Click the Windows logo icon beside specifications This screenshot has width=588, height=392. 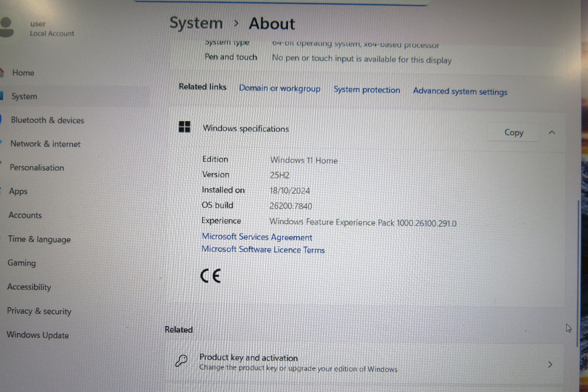(x=185, y=127)
